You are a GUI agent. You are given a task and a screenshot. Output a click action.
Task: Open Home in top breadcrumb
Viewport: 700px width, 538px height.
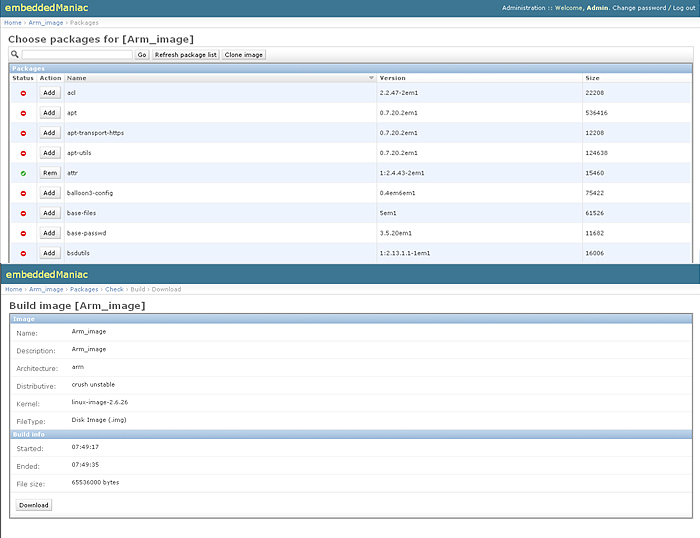click(x=12, y=22)
